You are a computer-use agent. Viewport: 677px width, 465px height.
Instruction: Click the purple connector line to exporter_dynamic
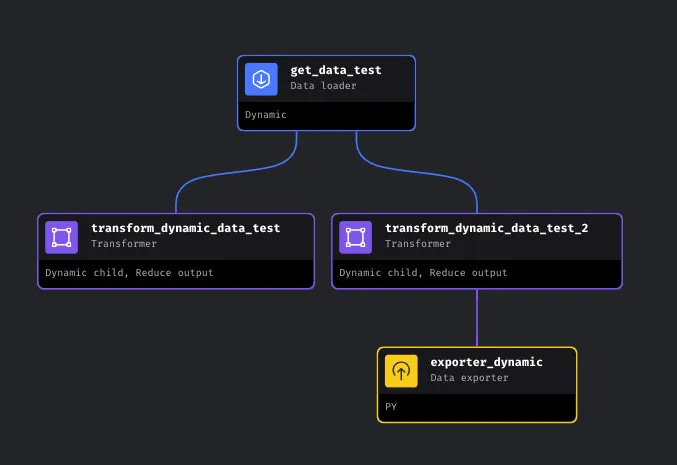click(477, 318)
